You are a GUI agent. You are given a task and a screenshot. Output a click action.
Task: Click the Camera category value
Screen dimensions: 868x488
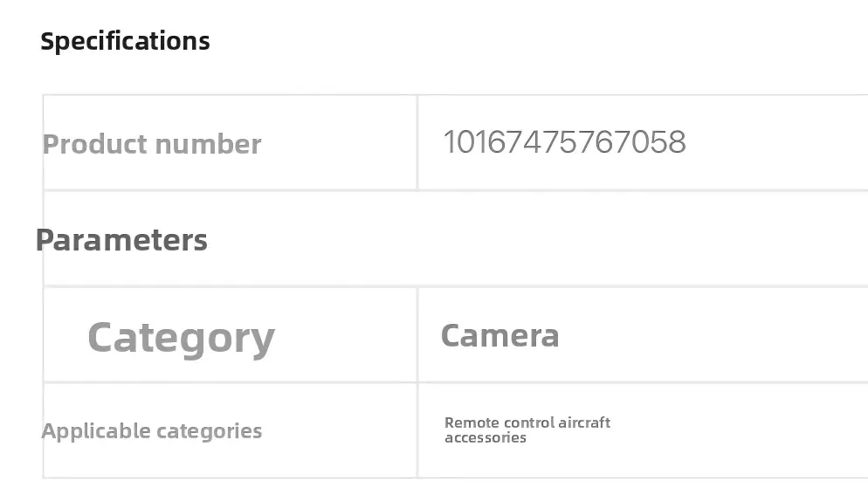tap(499, 335)
